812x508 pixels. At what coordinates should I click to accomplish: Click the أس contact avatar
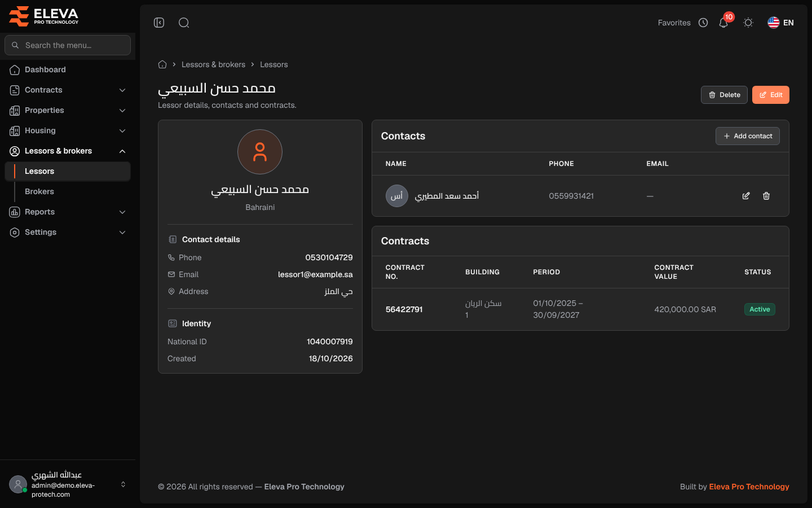tap(397, 196)
